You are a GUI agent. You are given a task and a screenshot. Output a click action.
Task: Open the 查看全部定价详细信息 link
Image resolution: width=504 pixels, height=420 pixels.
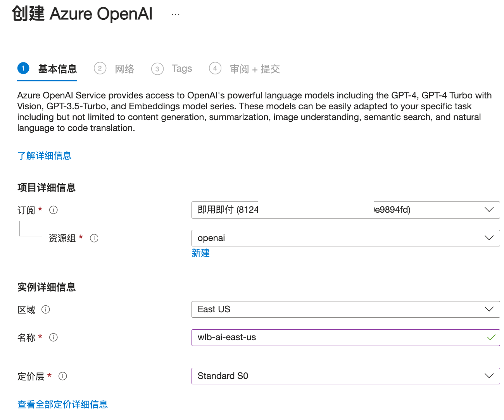pyautogui.click(x=62, y=405)
